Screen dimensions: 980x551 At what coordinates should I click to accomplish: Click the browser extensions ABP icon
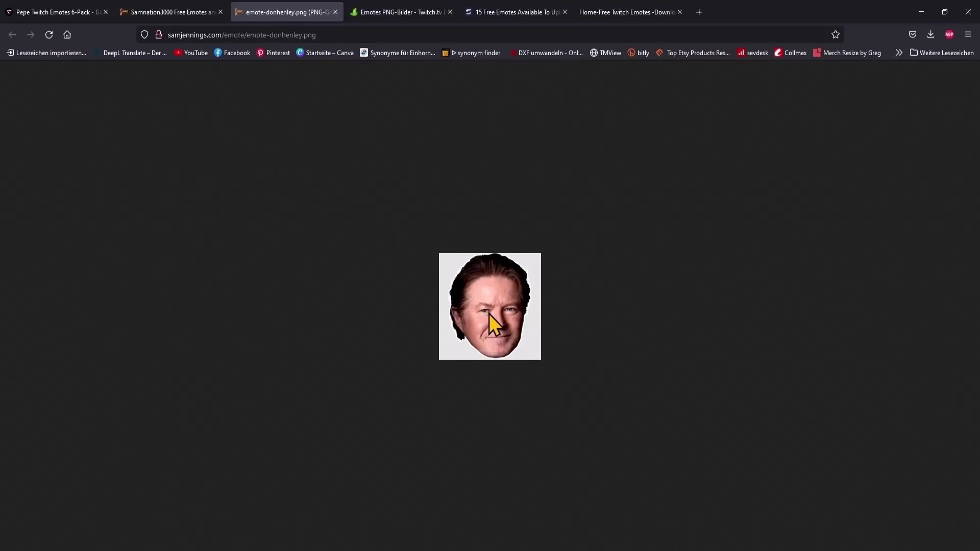coord(950,34)
